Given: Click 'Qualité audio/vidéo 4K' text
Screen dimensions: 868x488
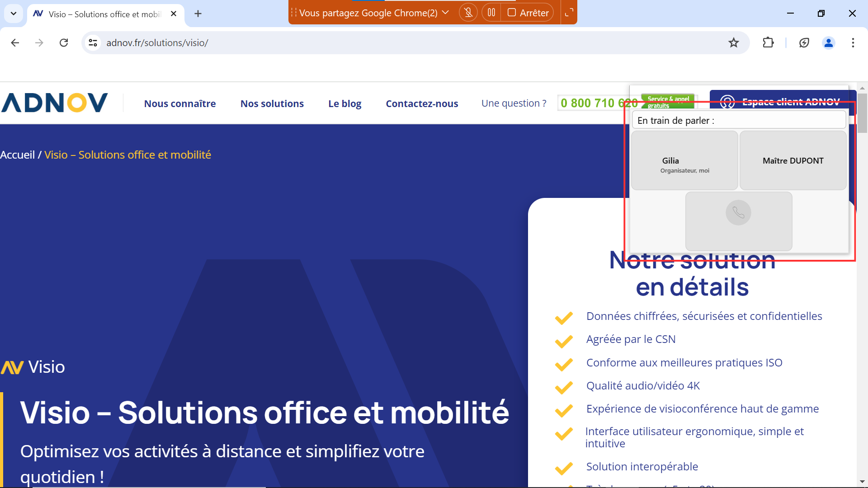Looking at the screenshot, I should click(643, 386).
